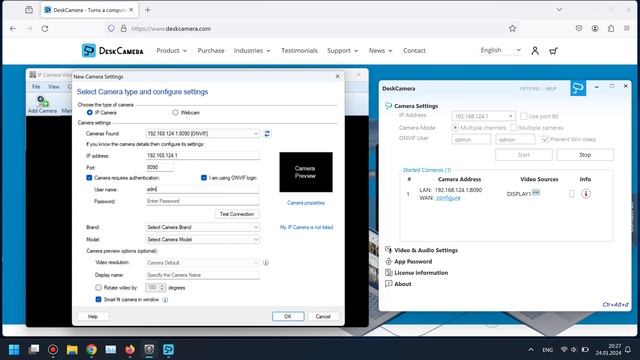Open Select Camera Brand dropdown
This screenshot has height=360, width=640.
pos(202,227)
